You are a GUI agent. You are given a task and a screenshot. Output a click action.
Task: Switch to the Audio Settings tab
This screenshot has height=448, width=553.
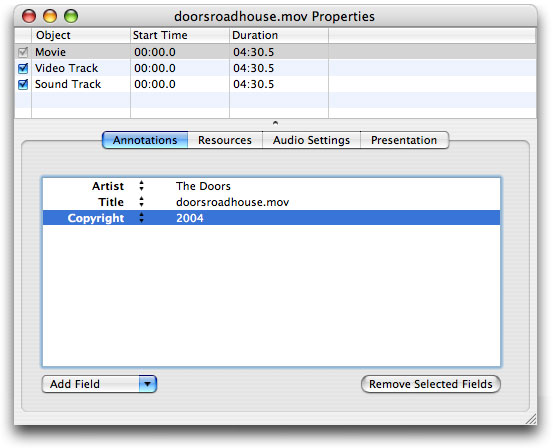311,140
